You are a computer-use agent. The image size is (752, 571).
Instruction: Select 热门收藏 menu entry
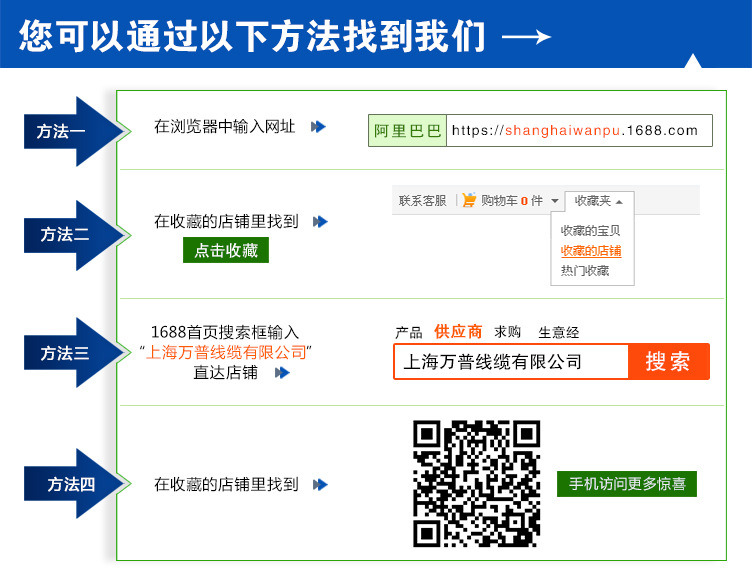pos(585,271)
